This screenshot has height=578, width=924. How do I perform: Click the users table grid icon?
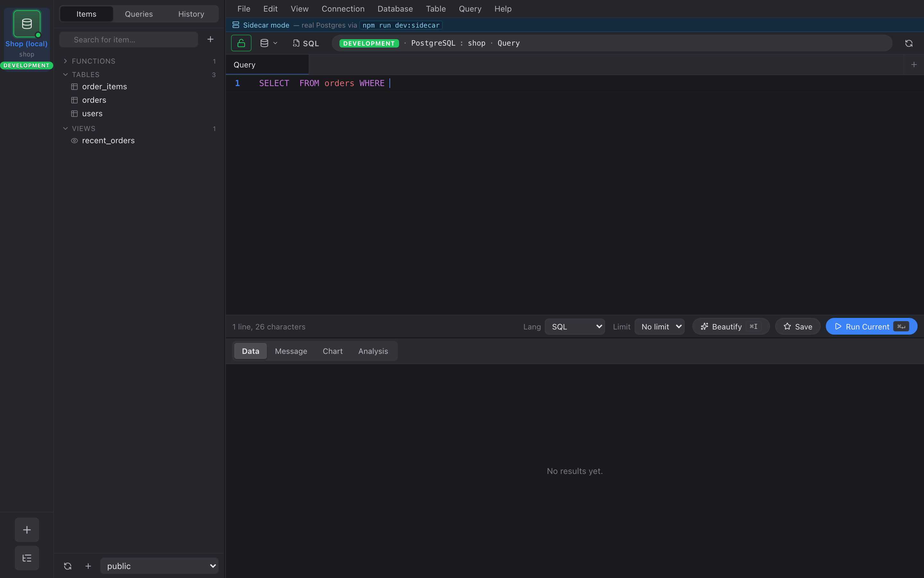[74, 114]
